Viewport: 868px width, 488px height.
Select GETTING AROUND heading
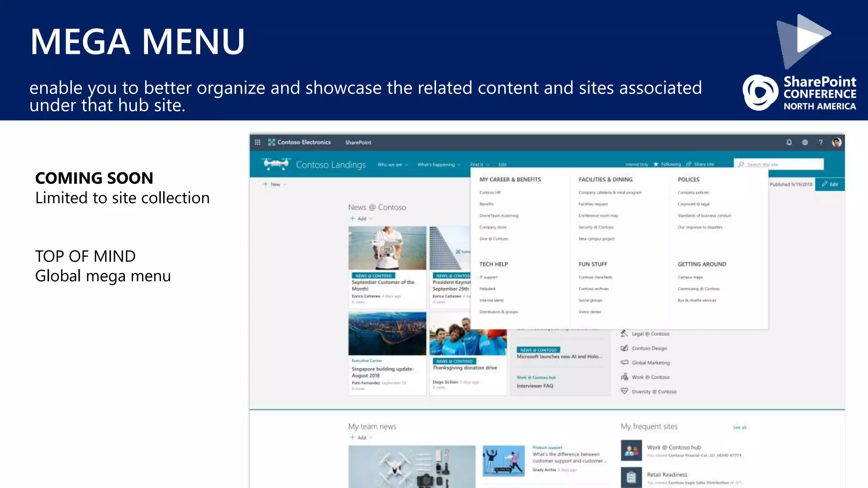click(702, 264)
